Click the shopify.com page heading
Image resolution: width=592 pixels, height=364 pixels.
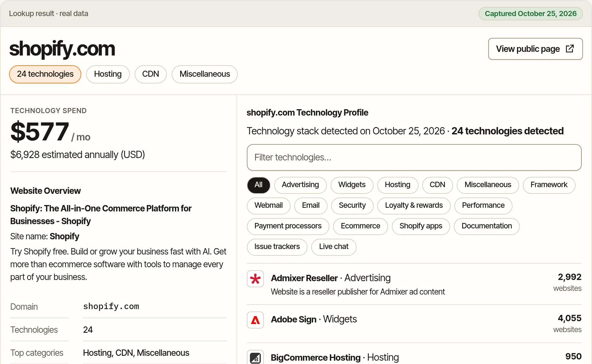tap(62, 49)
